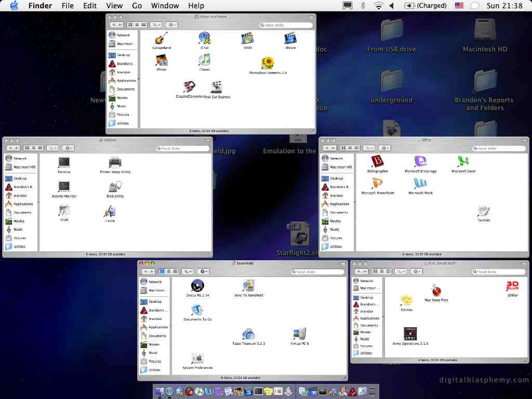532x399 pixels.
Task: Open the View menu
Action: point(114,6)
